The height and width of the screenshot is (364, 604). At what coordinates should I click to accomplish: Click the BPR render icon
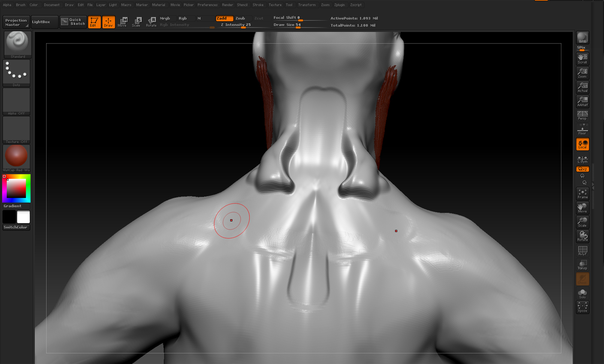(582, 38)
